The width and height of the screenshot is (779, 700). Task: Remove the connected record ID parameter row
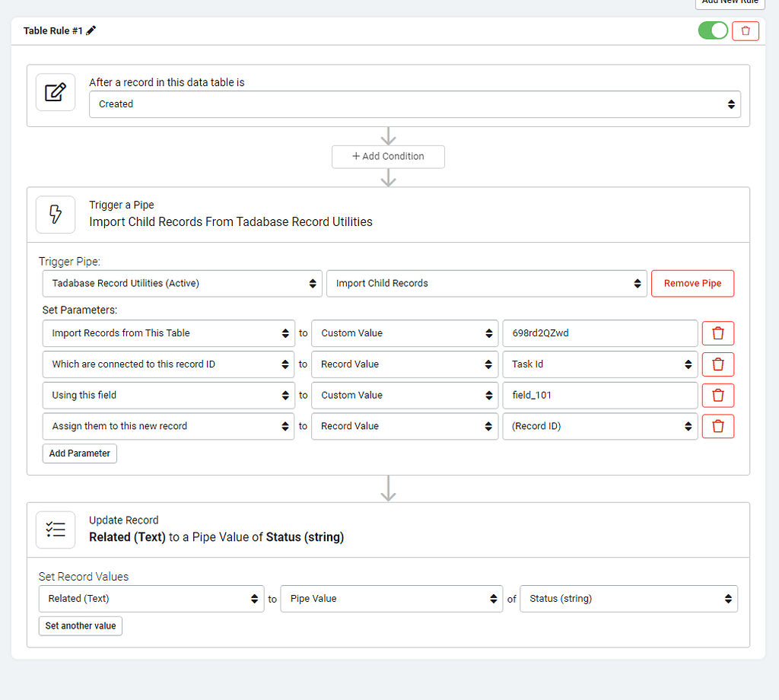click(x=717, y=364)
